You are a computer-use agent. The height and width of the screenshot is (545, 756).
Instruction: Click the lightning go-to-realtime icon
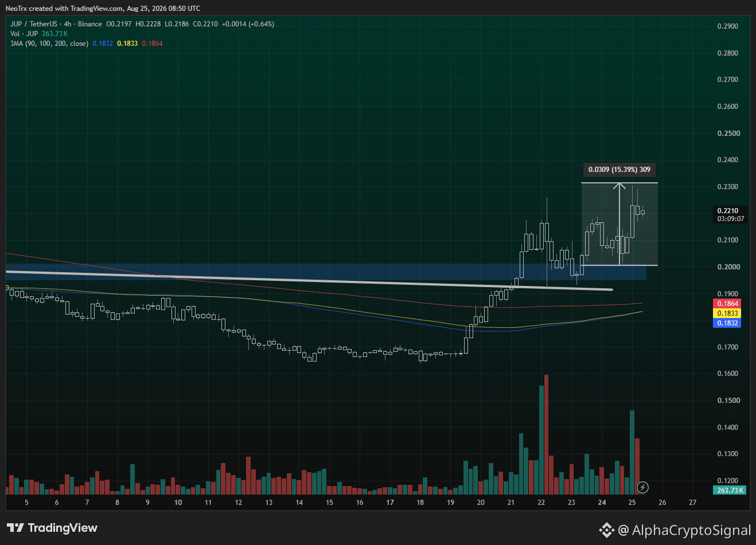coord(643,488)
